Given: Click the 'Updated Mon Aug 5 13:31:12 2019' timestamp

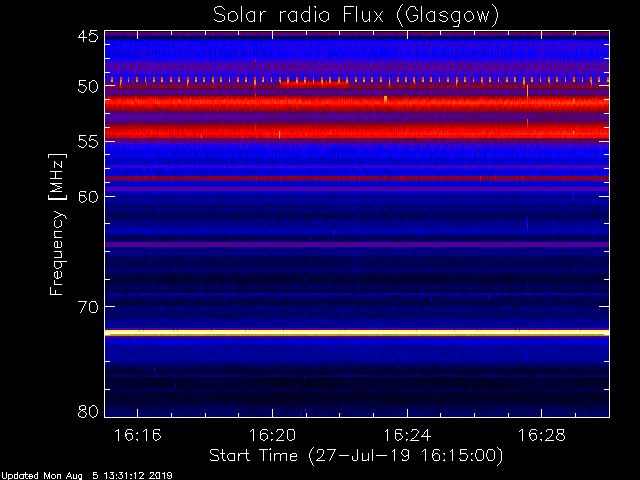Looking at the screenshot, I should pyautogui.click(x=87, y=476).
